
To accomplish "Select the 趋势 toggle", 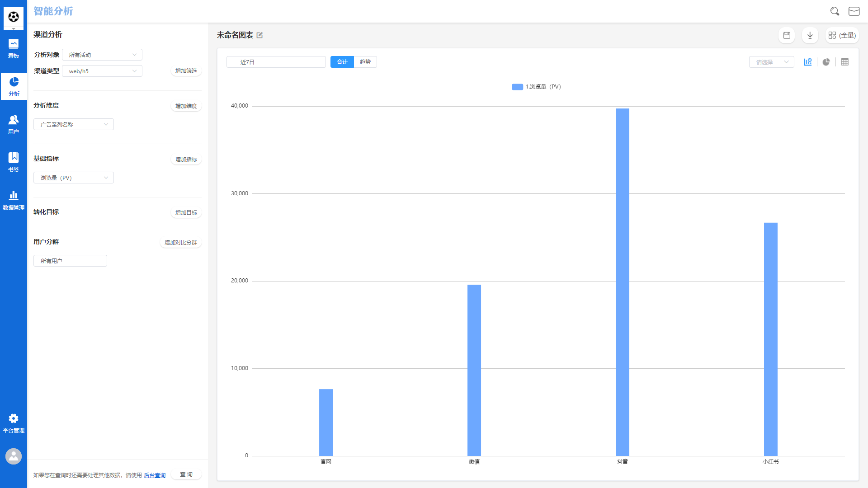I will pos(365,62).
